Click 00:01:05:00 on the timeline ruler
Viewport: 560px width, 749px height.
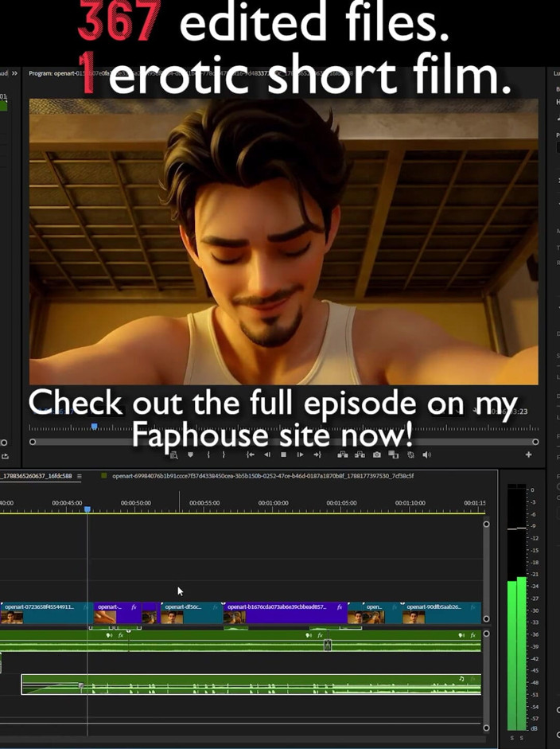tap(341, 503)
